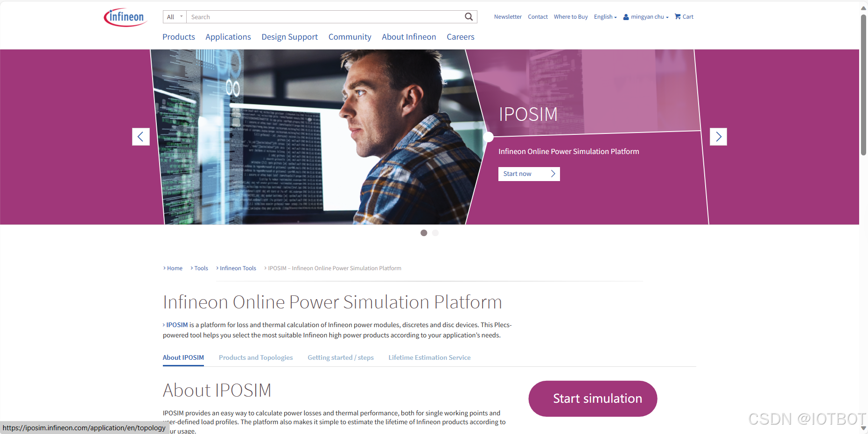Open the Design Support menu
This screenshot has height=434, width=868.
289,37
